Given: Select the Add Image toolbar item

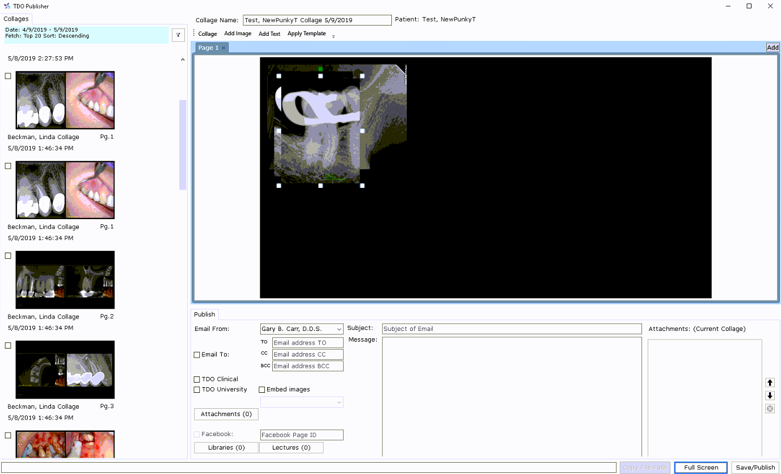Looking at the screenshot, I should coord(237,34).
